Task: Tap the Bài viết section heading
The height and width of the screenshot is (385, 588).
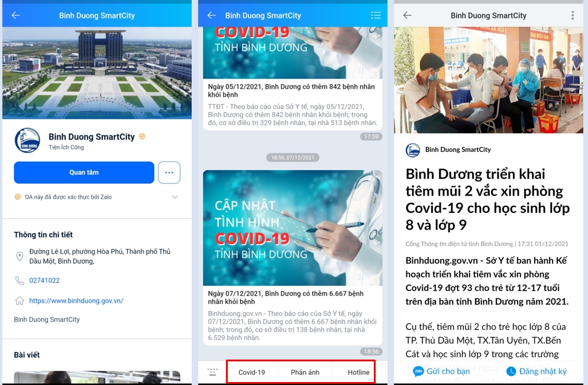Action: pos(27,355)
